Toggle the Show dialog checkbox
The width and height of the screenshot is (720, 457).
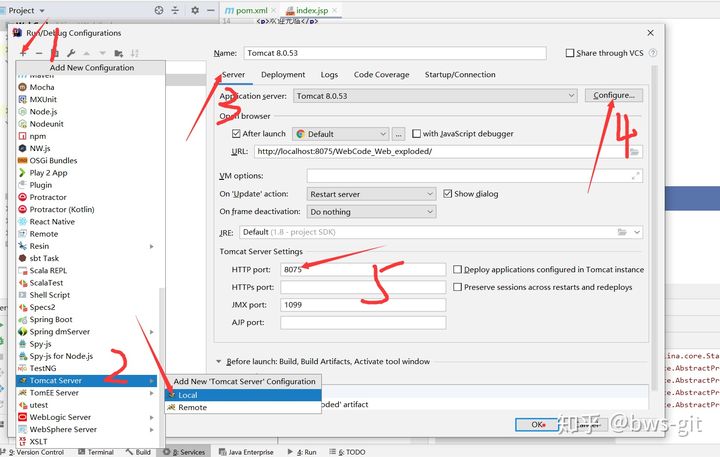(448, 194)
